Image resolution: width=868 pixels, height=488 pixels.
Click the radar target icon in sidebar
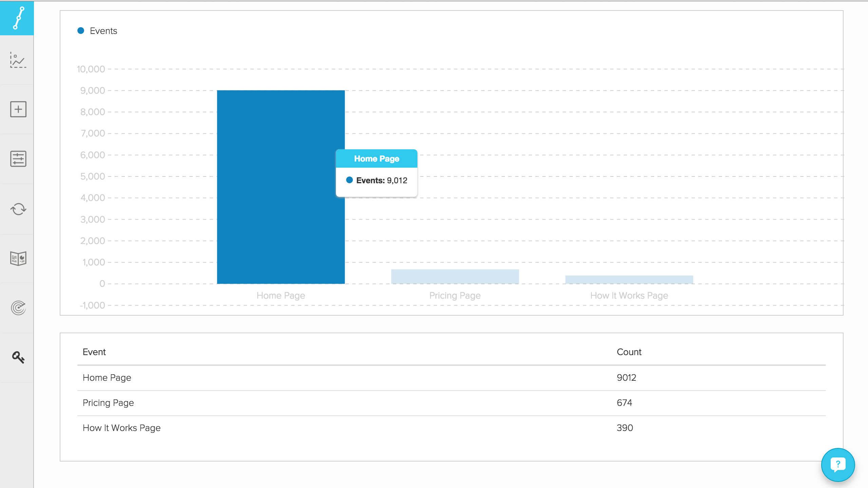pyautogui.click(x=18, y=308)
